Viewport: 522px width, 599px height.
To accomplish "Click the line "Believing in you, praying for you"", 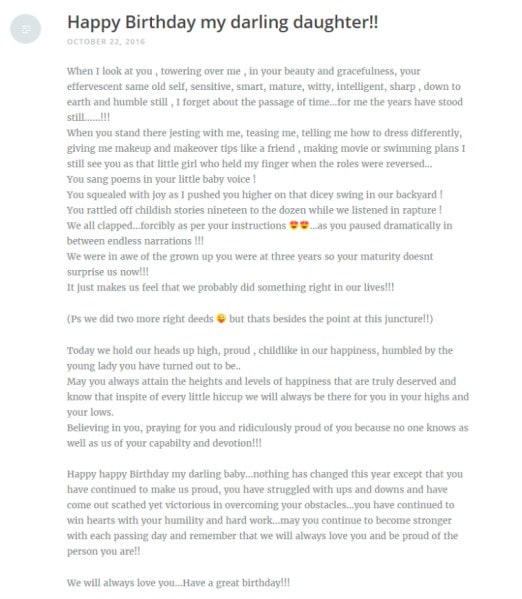I will click(267, 428).
